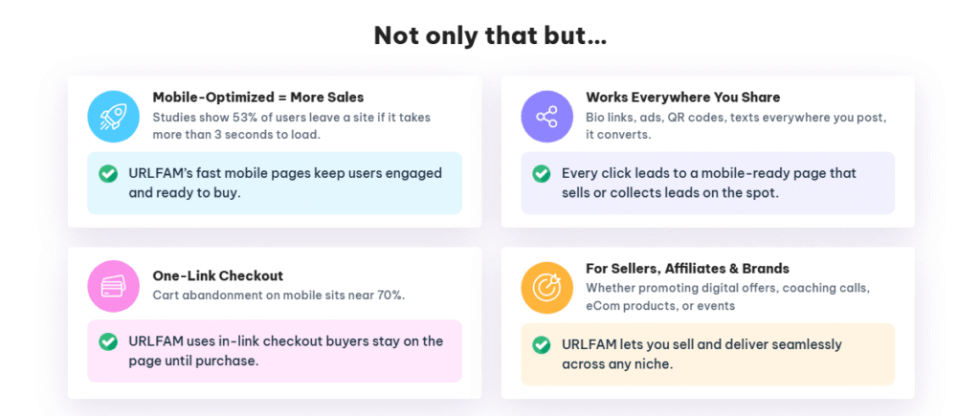Image resolution: width=980 pixels, height=416 pixels.
Task: Select the 'Mobile-Optimized = More Sales' title
Action: point(258,98)
